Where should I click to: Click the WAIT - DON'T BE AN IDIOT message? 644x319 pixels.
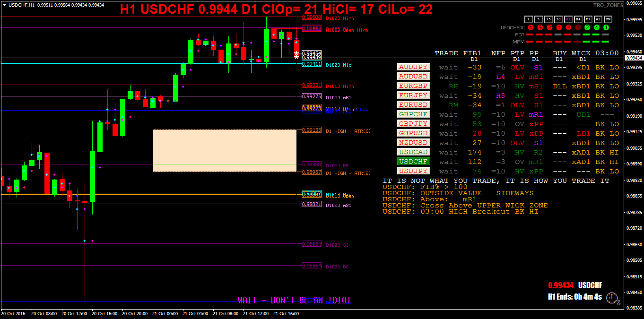[295, 300]
